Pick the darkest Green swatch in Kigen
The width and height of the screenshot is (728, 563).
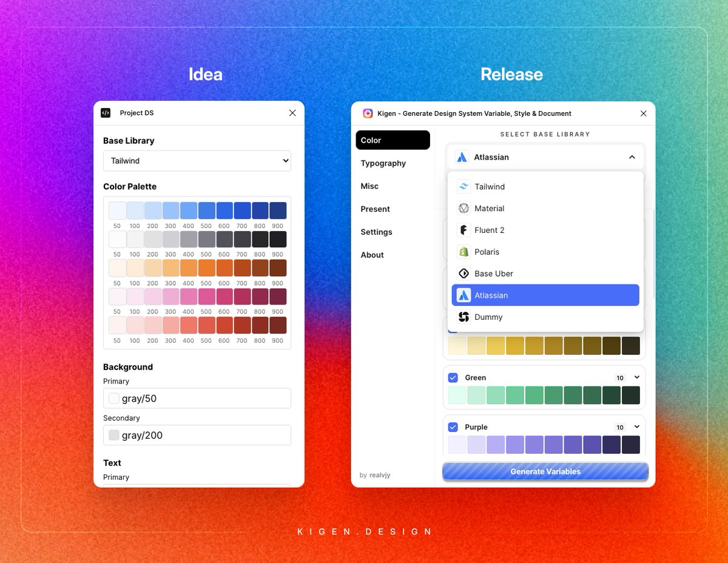click(631, 395)
